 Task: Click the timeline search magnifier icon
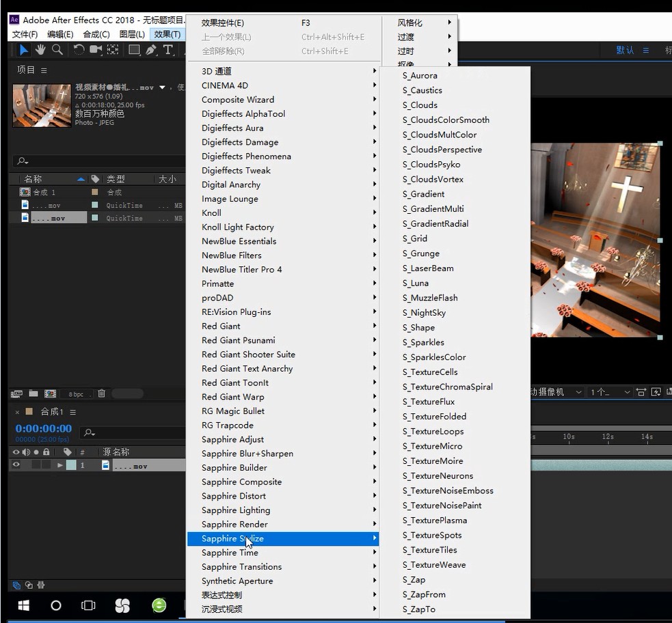tap(89, 432)
